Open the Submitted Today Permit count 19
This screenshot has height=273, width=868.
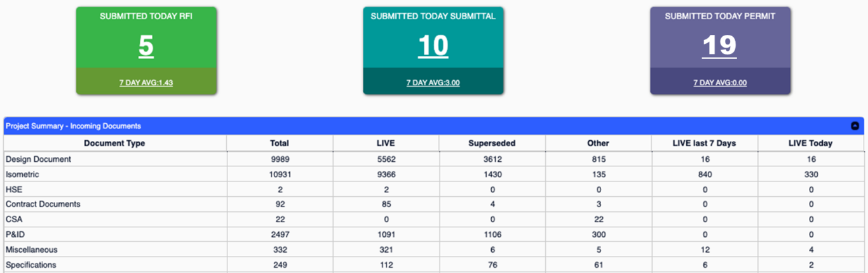[x=719, y=46]
